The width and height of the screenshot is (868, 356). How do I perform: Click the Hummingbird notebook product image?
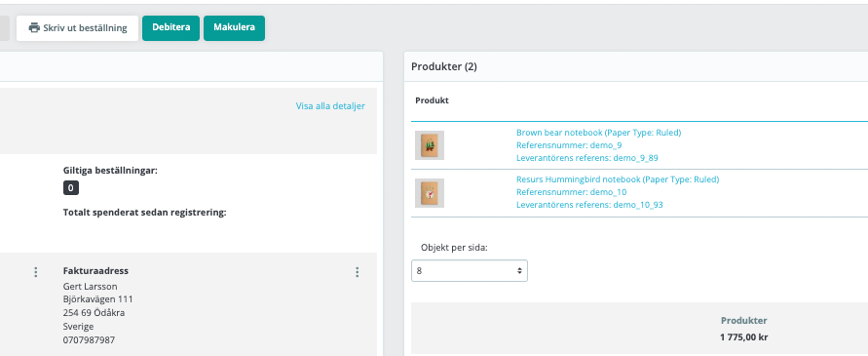coord(430,193)
